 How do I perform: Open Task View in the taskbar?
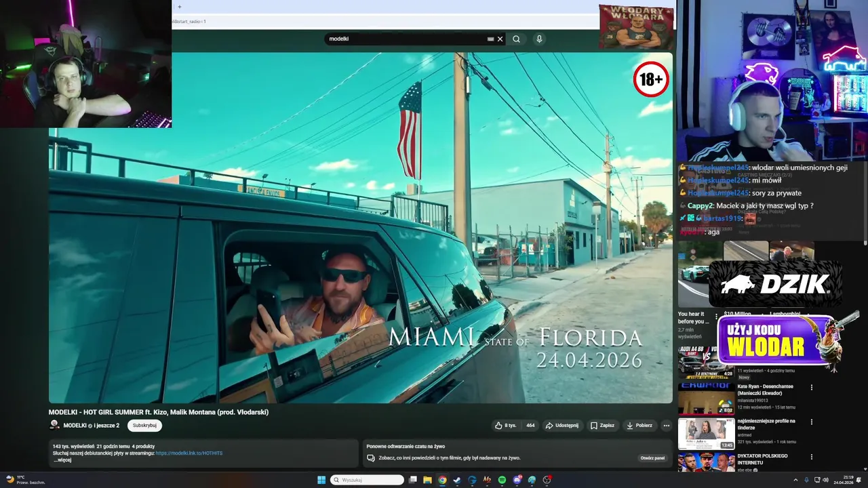(x=412, y=480)
